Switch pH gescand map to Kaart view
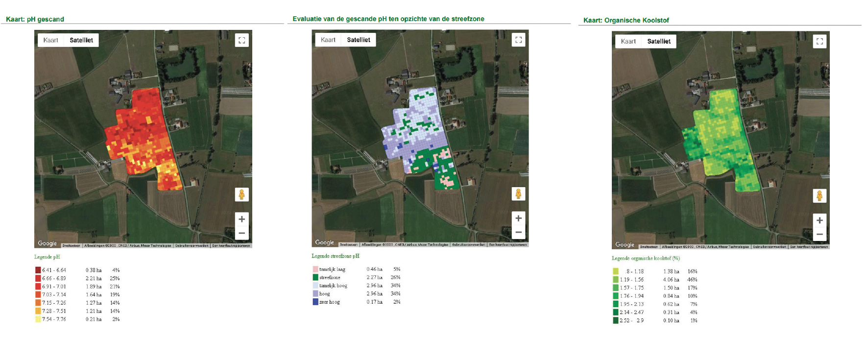 click(x=50, y=40)
